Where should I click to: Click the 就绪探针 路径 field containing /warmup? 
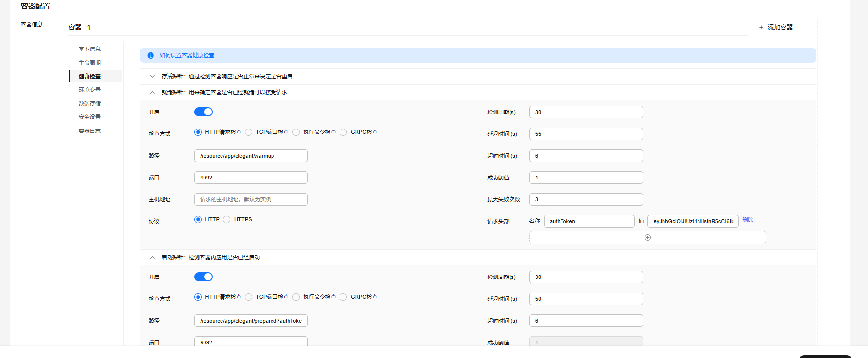coord(251,156)
